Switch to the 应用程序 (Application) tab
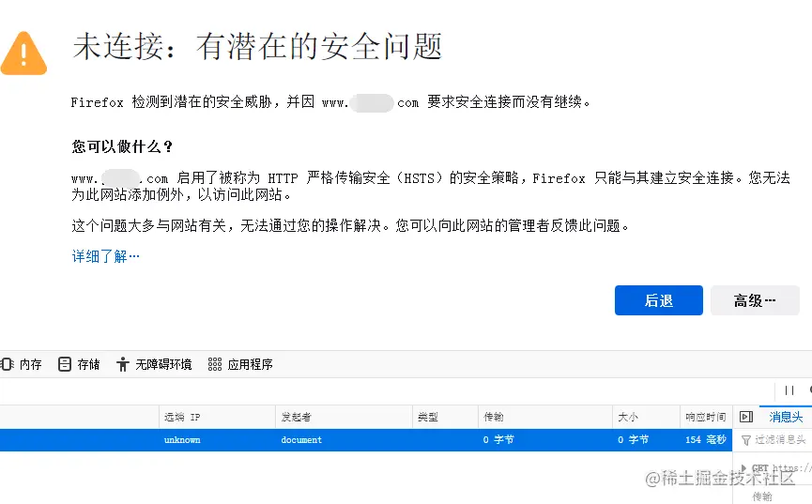The height and width of the screenshot is (504, 812). [x=240, y=365]
